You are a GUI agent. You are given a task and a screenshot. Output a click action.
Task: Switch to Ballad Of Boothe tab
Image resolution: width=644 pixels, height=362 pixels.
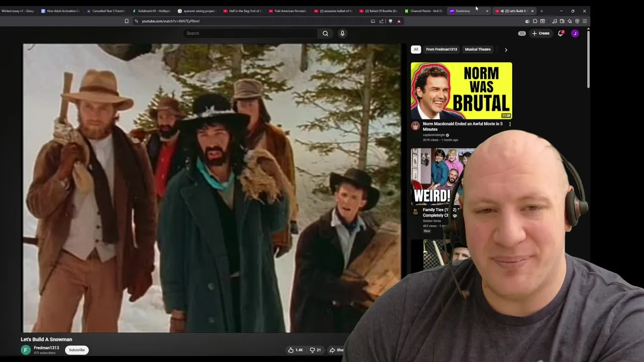[x=378, y=11]
